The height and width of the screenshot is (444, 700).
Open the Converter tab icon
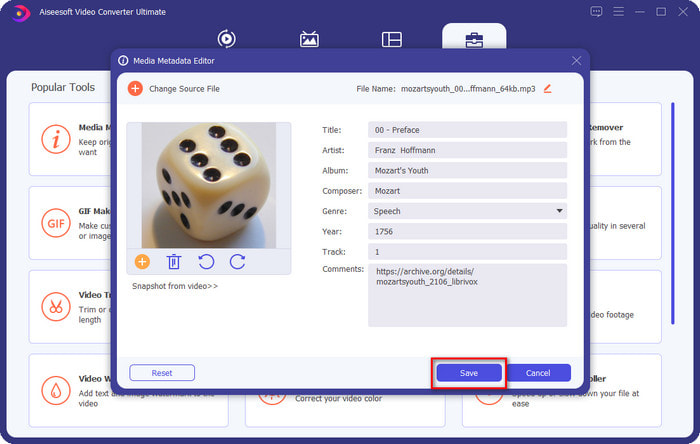[x=226, y=39]
